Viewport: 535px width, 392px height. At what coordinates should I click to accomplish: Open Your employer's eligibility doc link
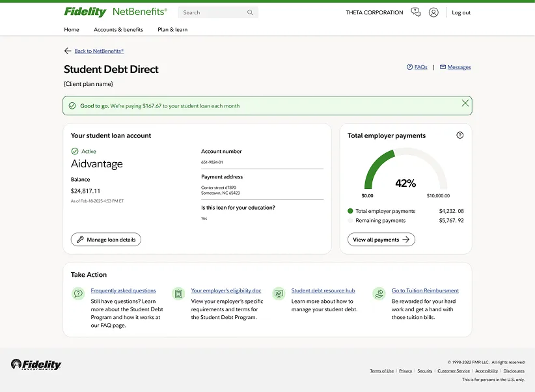[x=226, y=290]
